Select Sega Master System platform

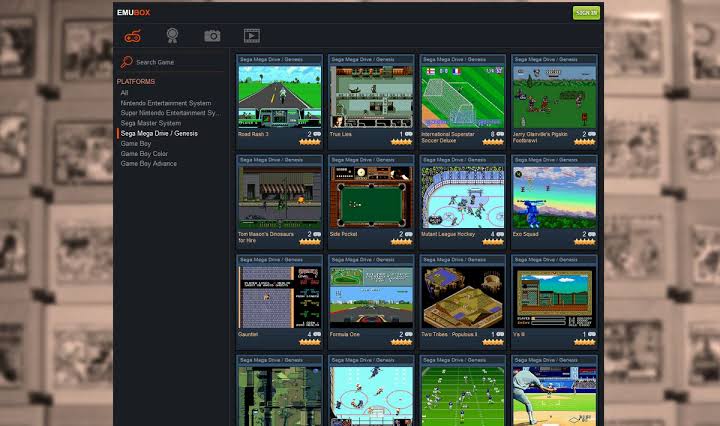point(151,123)
